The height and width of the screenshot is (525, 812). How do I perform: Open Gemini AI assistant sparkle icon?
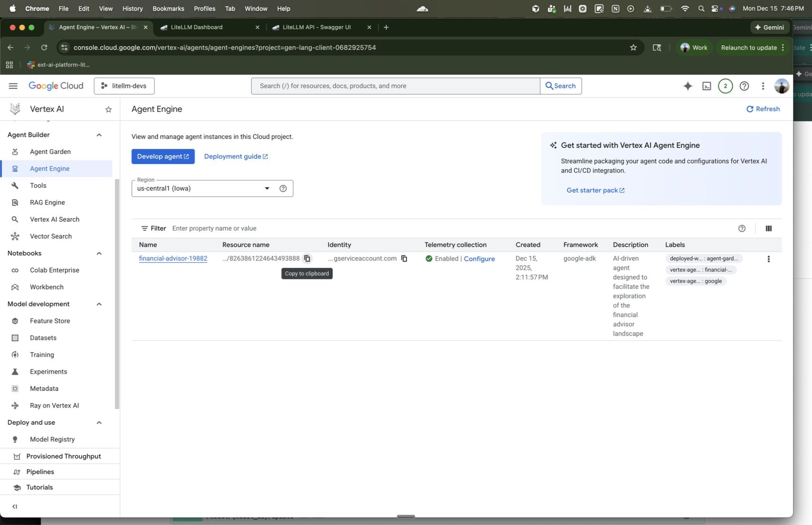pyautogui.click(x=688, y=86)
